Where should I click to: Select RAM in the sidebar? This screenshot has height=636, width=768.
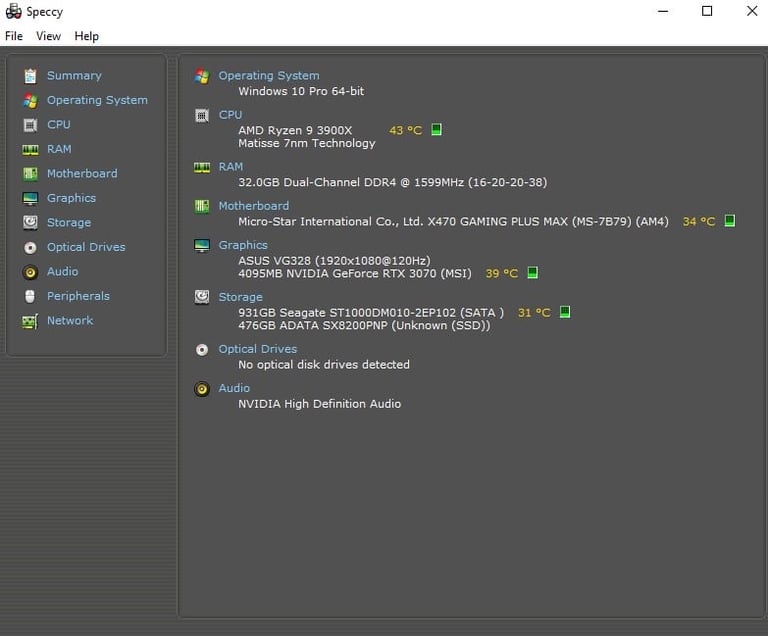coord(59,149)
